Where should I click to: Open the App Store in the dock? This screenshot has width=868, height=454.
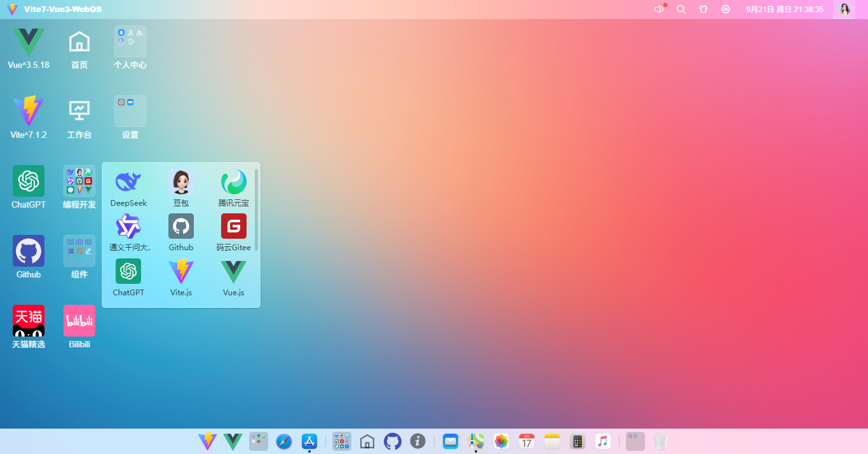tap(309, 441)
